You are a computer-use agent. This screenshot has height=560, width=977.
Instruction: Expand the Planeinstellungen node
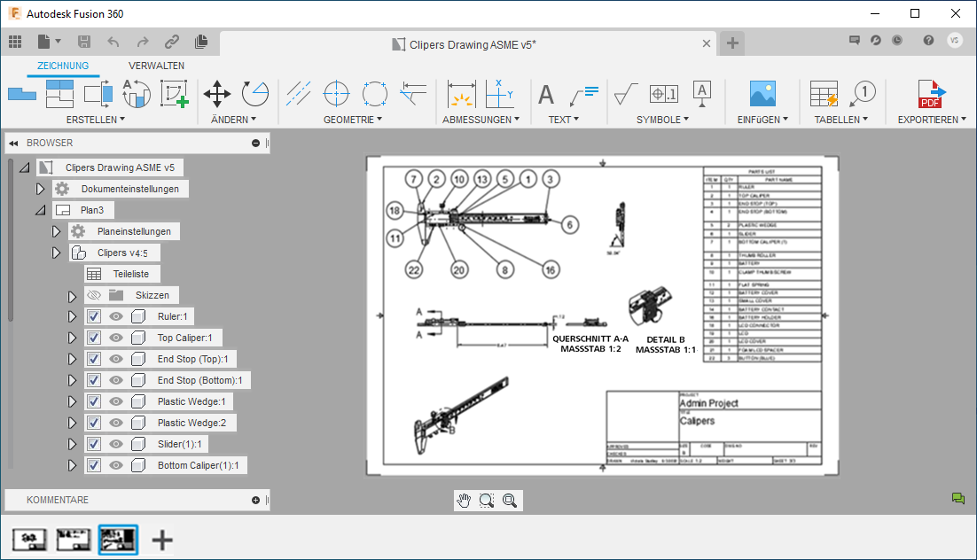point(56,232)
